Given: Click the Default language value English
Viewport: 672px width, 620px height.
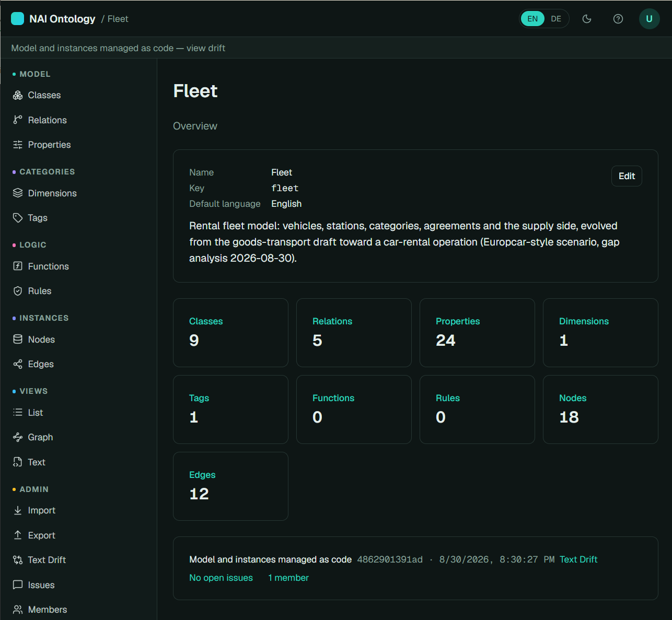Looking at the screenshot, I should pos(286,204).
